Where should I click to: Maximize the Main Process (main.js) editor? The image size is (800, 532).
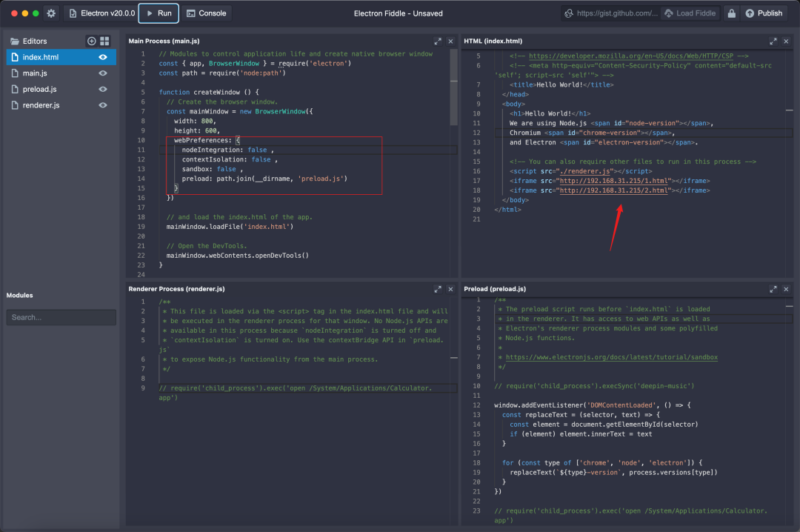438,41
